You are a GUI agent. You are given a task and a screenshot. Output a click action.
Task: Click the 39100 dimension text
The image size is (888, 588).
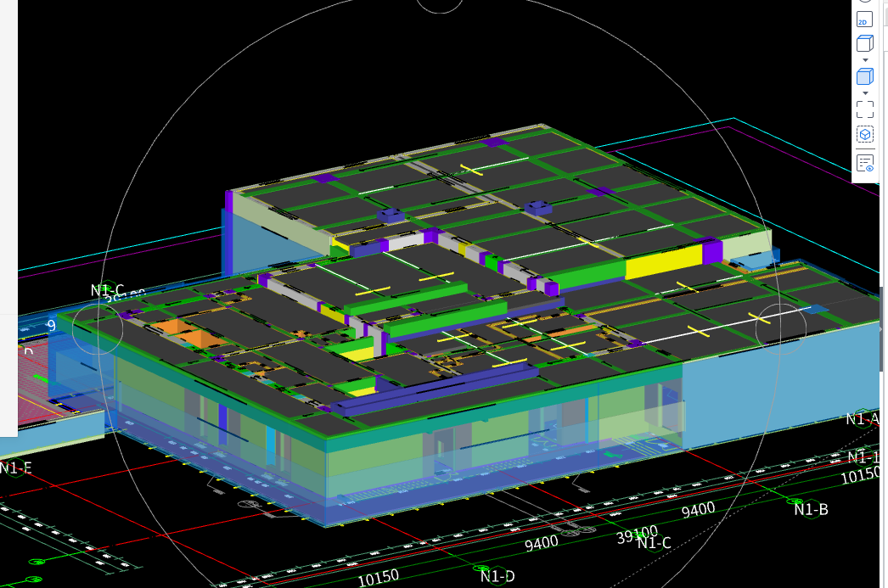click(637, 534)
